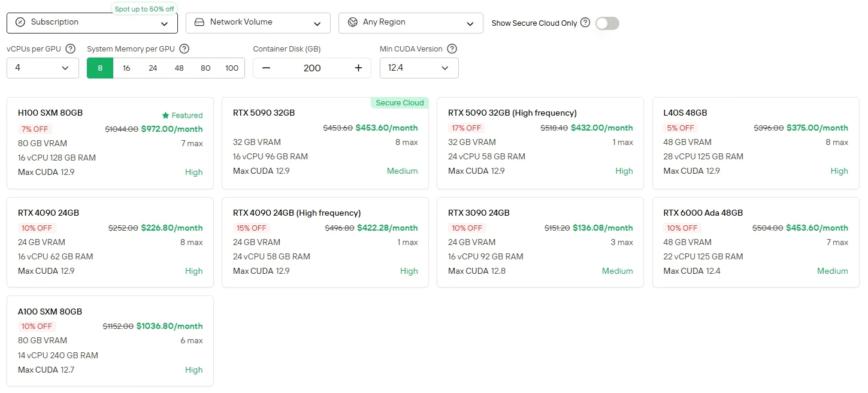Select the RTX 6000 Ada 48GB card
This screenshot has width=868, height=393.
[756, 242]
